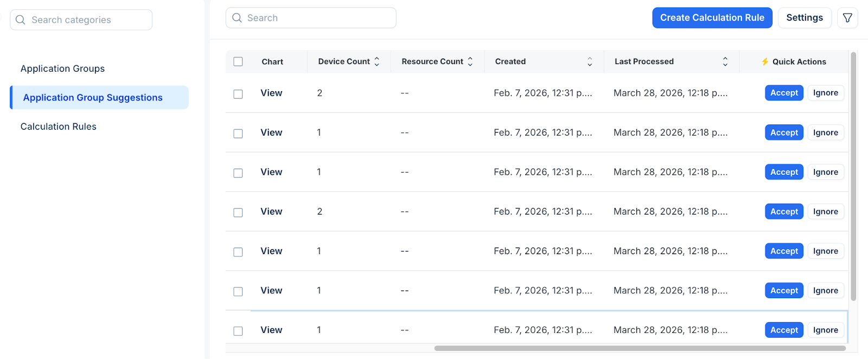The width and height of the screenshot is (868, 359).
Task: Sort by Device Count column arrows
Action: pos(377,62)
